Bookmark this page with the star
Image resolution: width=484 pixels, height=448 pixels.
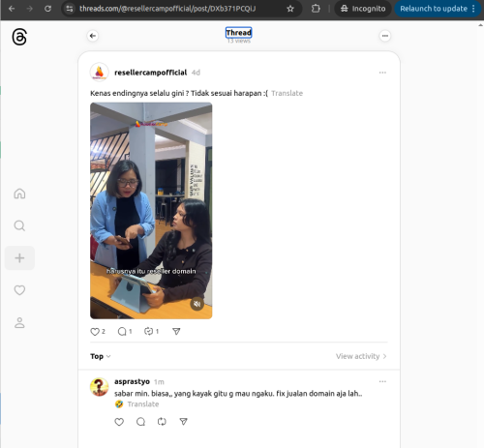290,9
